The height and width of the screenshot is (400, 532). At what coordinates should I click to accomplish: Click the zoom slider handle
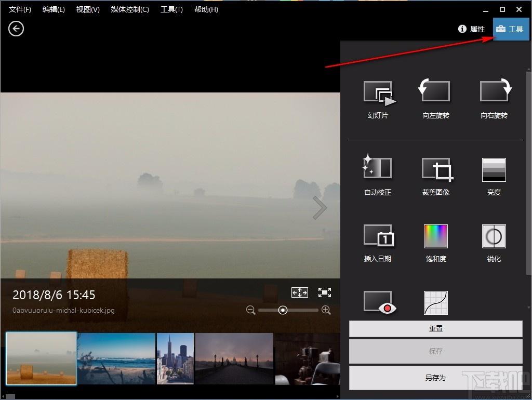click(x=283, y=310)
